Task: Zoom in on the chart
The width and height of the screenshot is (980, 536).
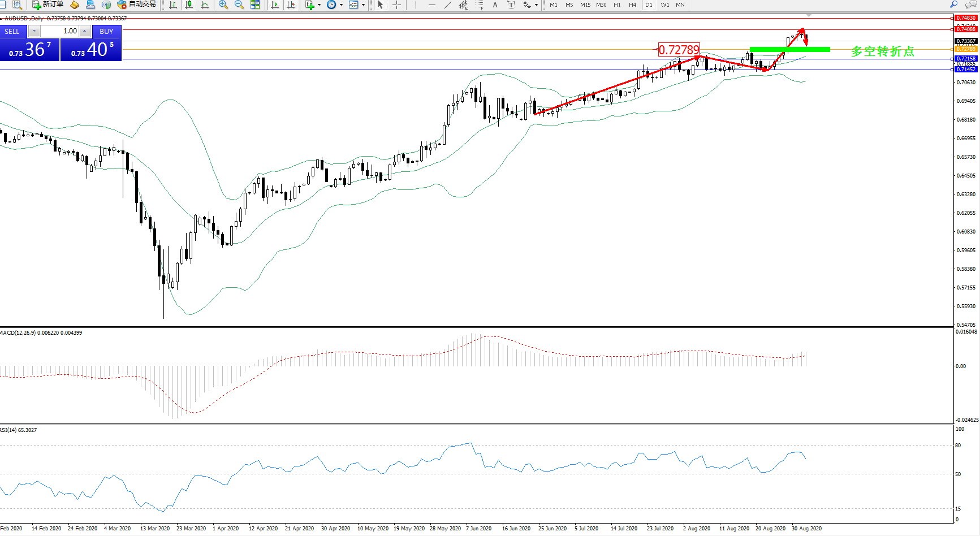Action: click(x=223, y=5)
